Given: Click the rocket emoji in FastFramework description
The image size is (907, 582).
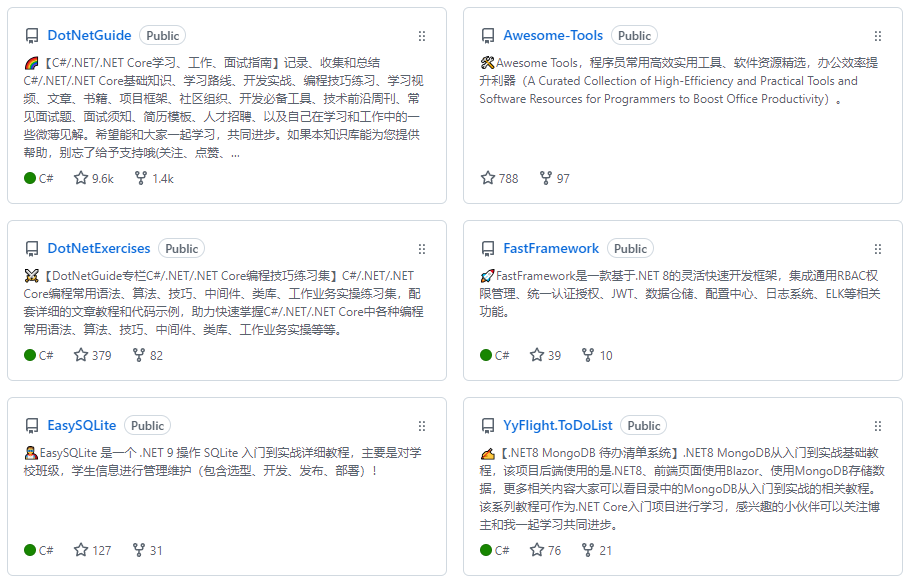Looking at the screenshot, I should [487, 276].
